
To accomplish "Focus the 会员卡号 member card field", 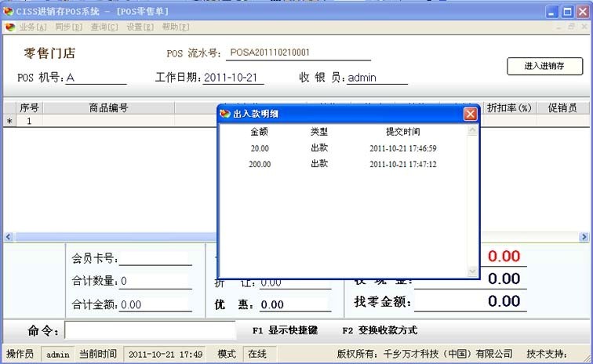I will (x=155, y=258).
